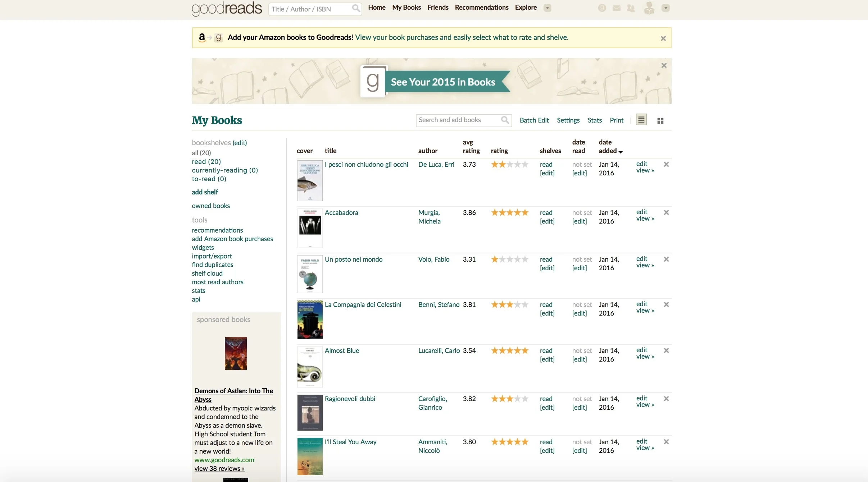Click view for I'll Steal You Away
Viewport: 868px width, 482px height.
pyautogui.click(x=645, y=448)
